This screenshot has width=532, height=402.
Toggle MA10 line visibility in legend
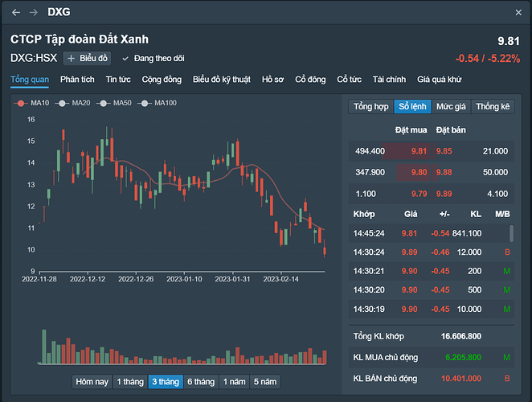(31, 103)
